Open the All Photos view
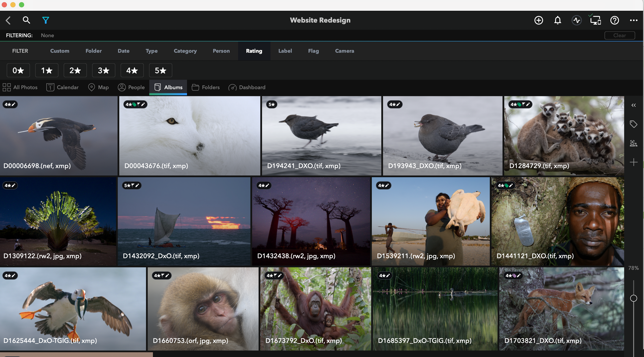This screenshot has width=644, height=357. click(x=20, y=88)
